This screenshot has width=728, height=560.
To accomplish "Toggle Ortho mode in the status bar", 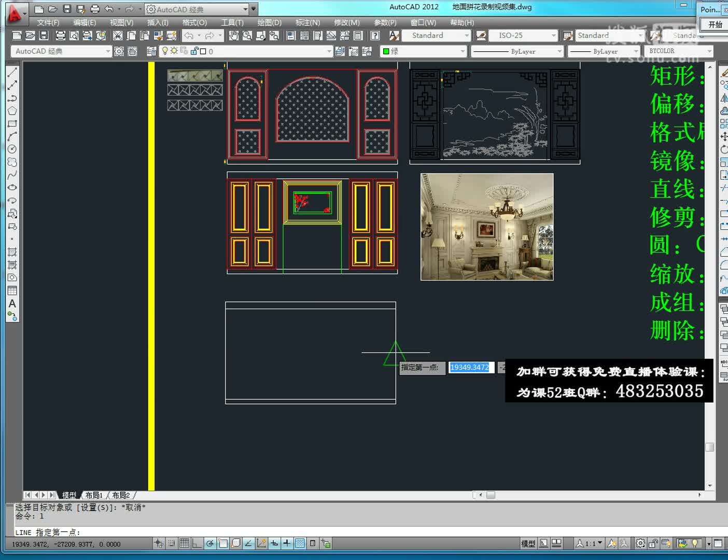I will click(197, 543).
